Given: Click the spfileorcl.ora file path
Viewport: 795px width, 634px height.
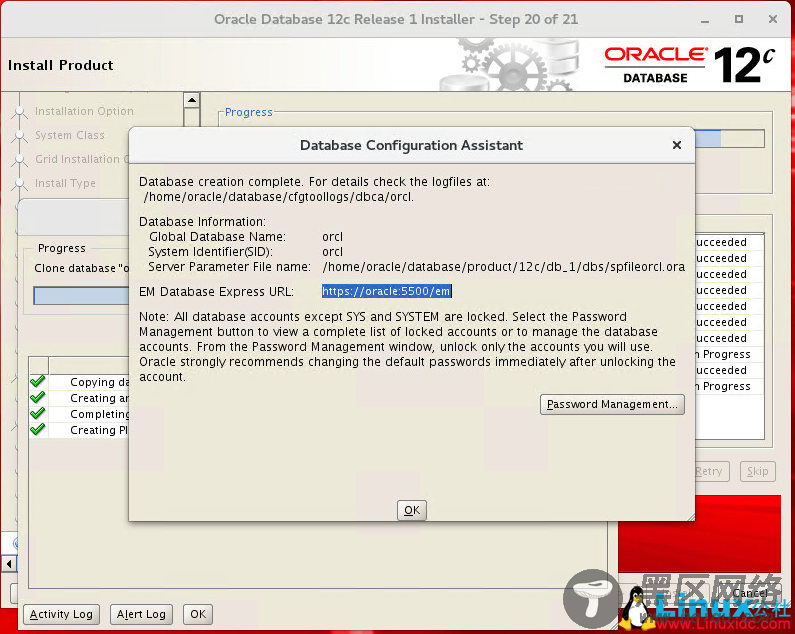Looking at the screenshot, I should [503, 267].
